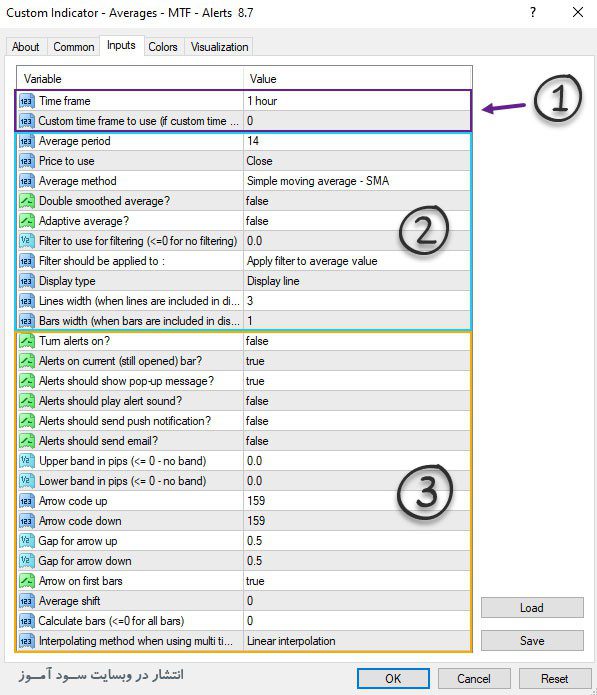The width and height of the screenshot is (597, 695).
Task: Open the Price to use Close dropdown
Action: coord(357,161)
